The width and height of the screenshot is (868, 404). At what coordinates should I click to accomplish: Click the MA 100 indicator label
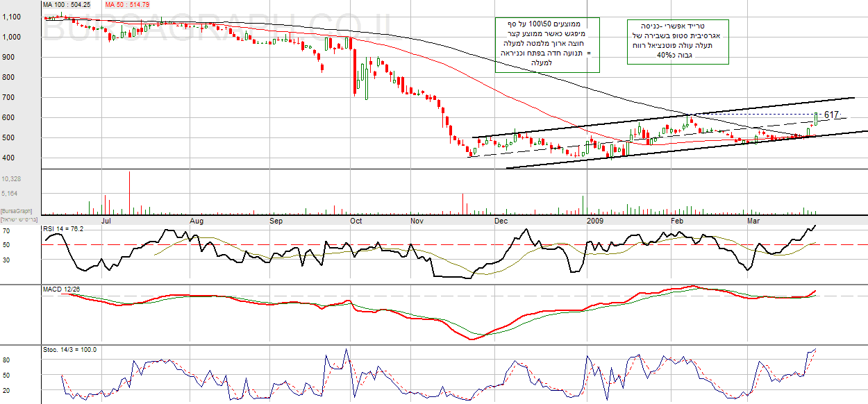67,4
